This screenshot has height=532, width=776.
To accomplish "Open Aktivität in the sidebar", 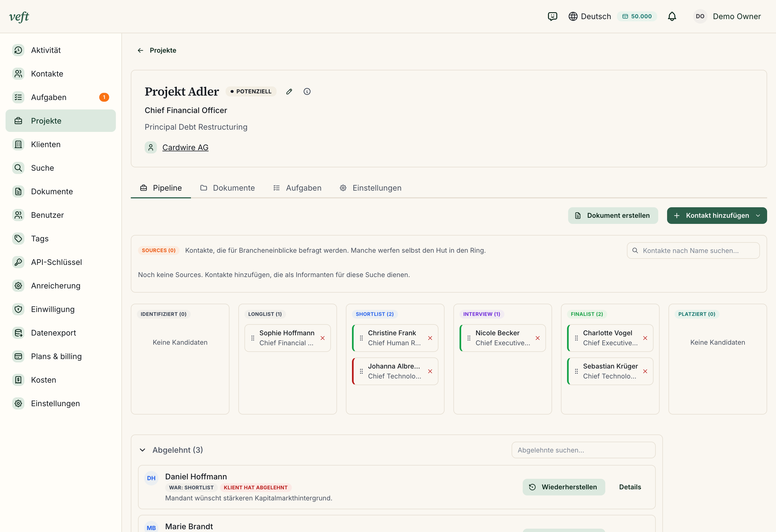I will 60,50.
